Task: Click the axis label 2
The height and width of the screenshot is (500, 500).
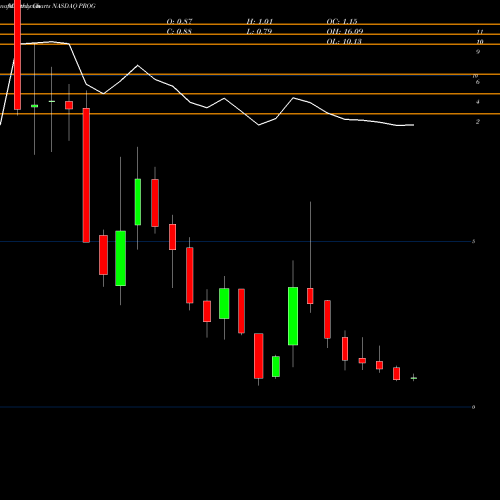Action: (478, 122)
